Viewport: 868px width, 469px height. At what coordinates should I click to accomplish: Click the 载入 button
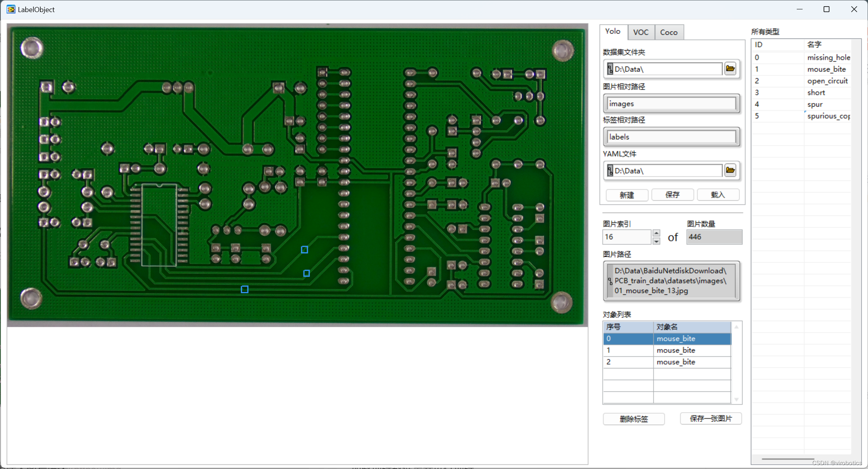click(718, 195)
